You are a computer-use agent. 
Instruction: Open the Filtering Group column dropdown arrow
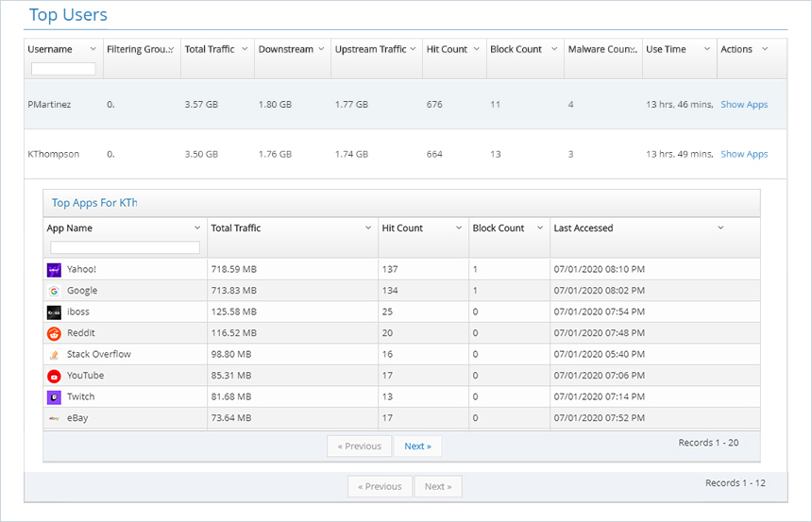tap(171, 49)
